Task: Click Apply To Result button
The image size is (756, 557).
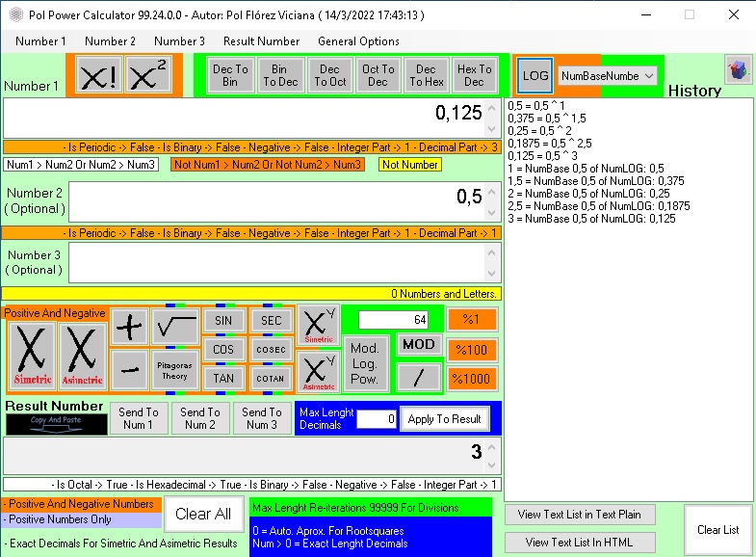Action: (x=444, y=419)
